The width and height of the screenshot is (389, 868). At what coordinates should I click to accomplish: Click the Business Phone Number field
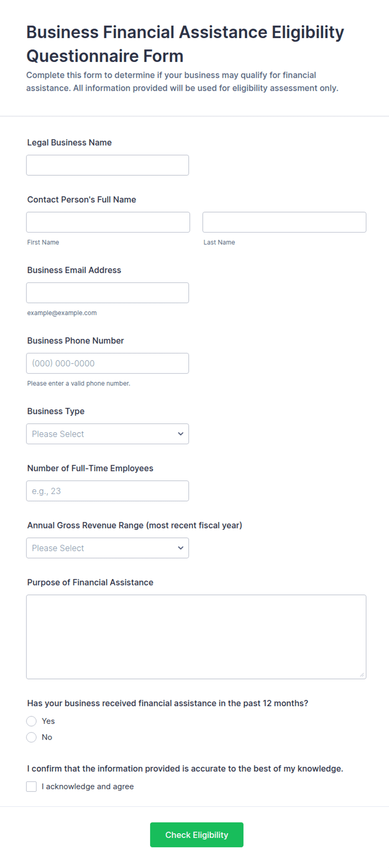[107, 363]
